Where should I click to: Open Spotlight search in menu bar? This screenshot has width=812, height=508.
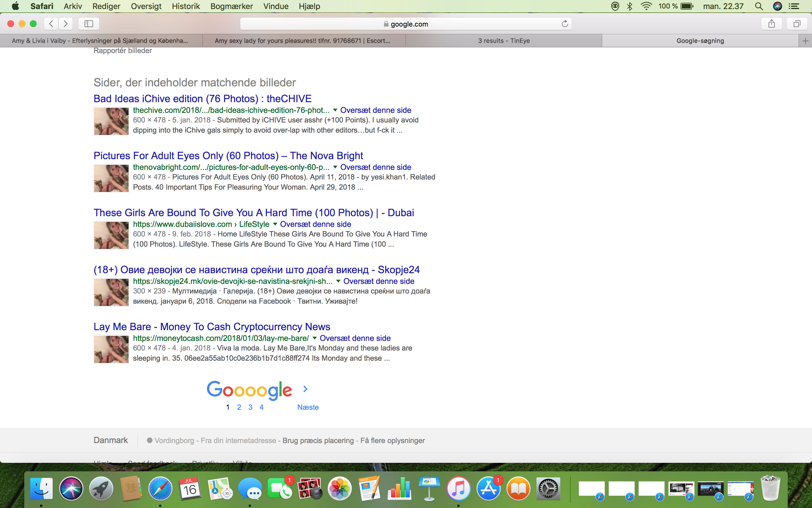[759, 6]
